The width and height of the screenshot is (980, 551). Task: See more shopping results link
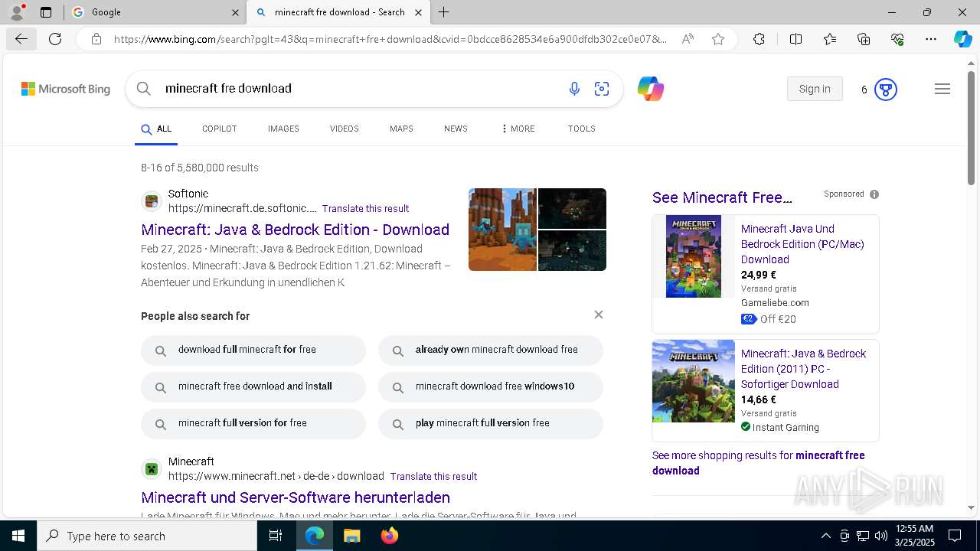pos(758,463)
